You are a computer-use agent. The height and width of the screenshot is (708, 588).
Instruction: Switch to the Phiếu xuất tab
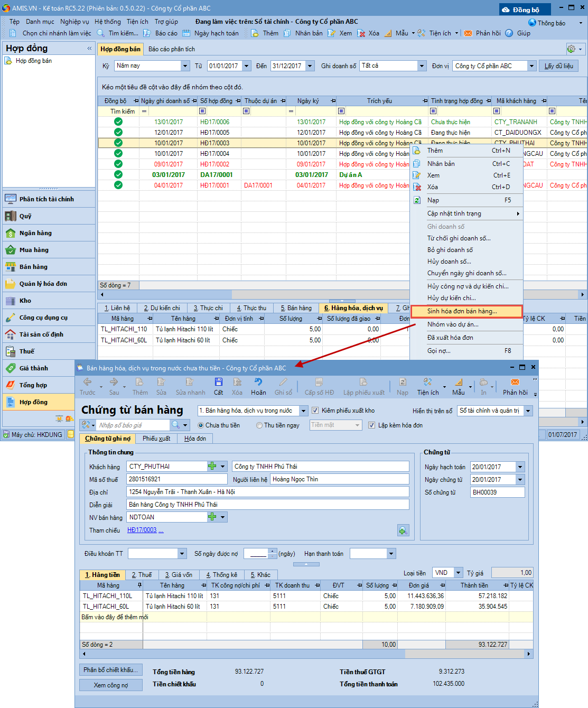tap(156, 439)
